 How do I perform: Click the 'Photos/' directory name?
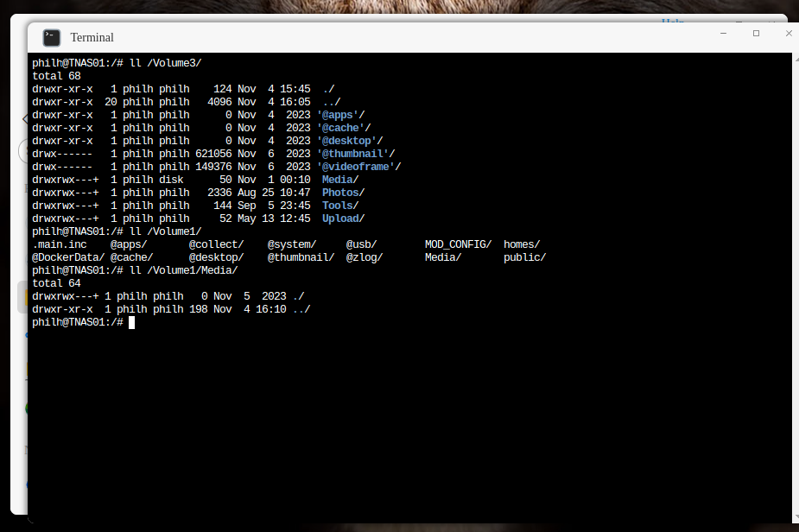click(344, 193)
